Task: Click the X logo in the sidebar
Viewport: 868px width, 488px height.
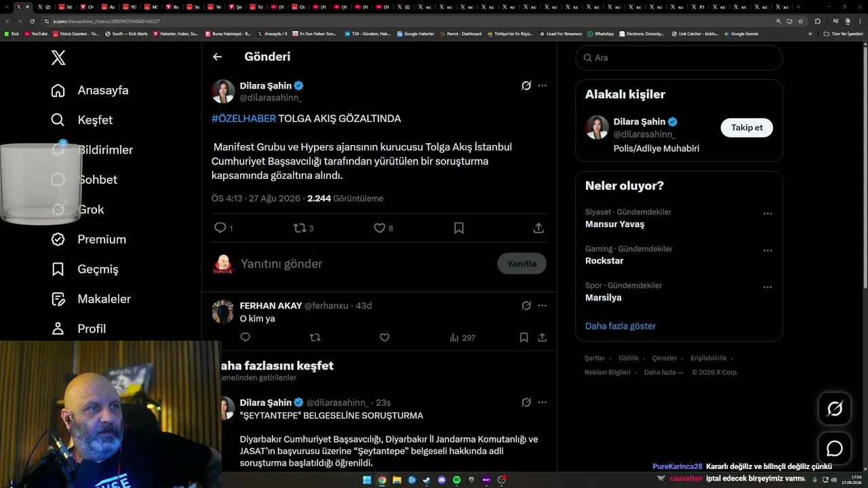Action: pos(58,58)
